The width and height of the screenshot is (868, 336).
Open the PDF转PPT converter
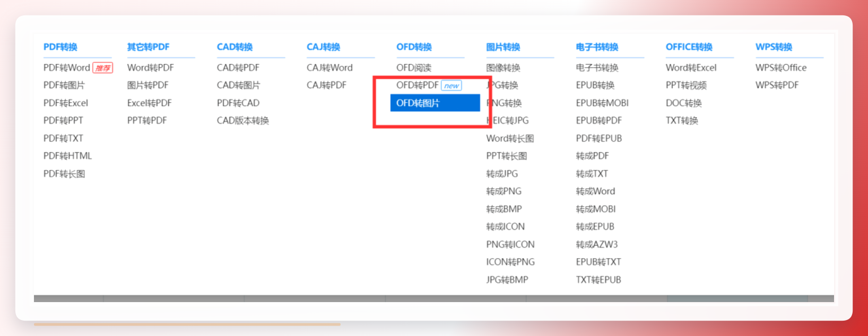pos(63,120)
